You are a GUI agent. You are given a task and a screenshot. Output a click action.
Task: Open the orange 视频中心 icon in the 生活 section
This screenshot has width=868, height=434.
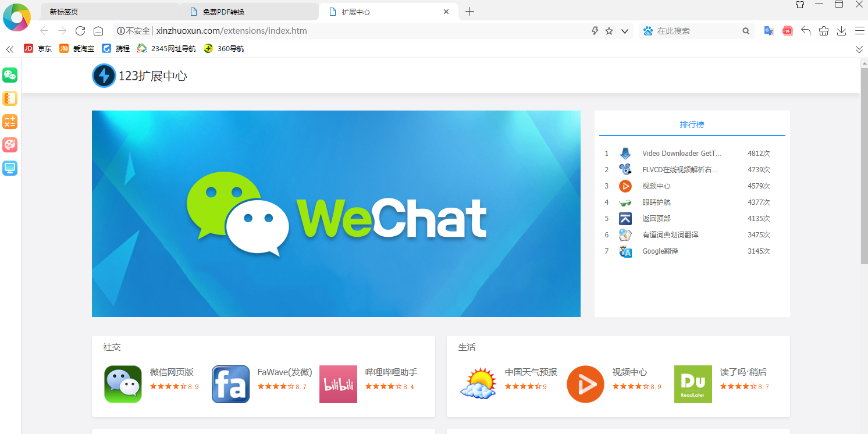pyautogui.click(x=585, y=384)
